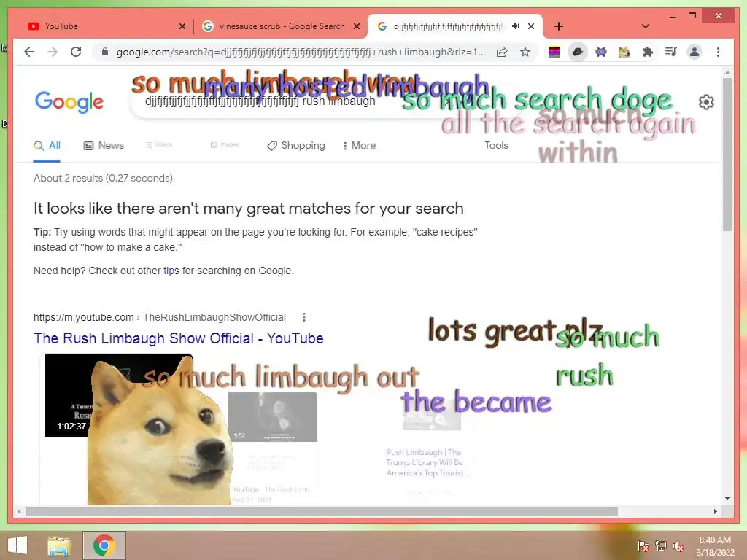
Task: Select the News search filter
Action: pyautogui.click(x=104, y=146)
